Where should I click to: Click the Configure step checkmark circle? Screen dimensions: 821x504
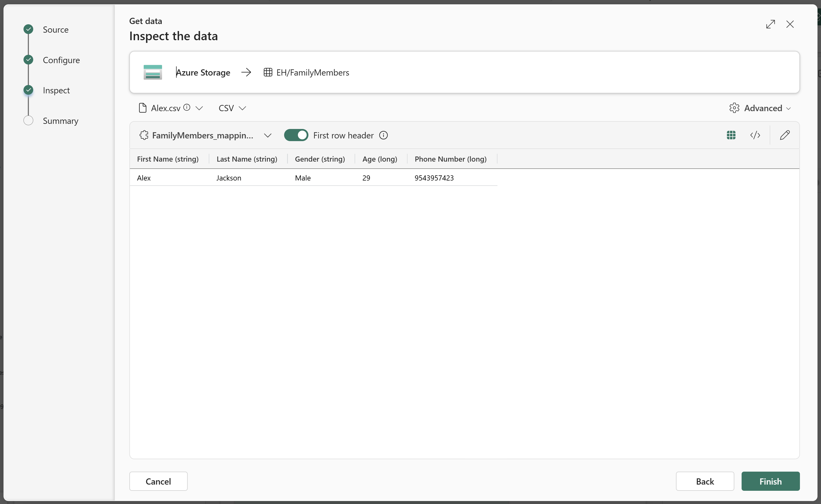pos(28,59)
